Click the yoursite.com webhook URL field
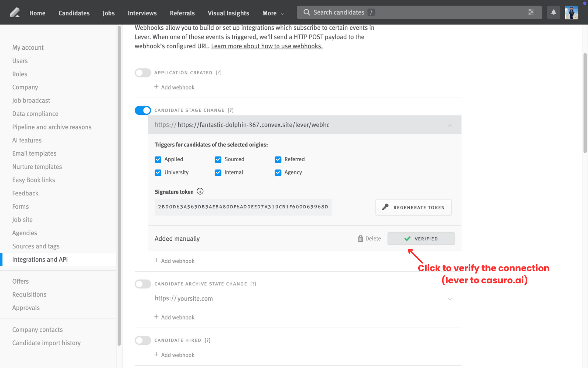 pos(305,298)
